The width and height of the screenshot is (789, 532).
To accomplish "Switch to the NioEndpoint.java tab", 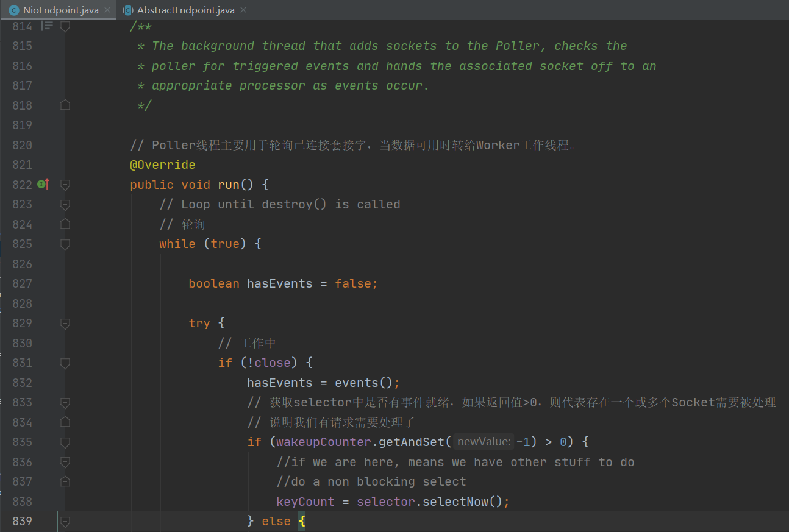I will (60, 10).
